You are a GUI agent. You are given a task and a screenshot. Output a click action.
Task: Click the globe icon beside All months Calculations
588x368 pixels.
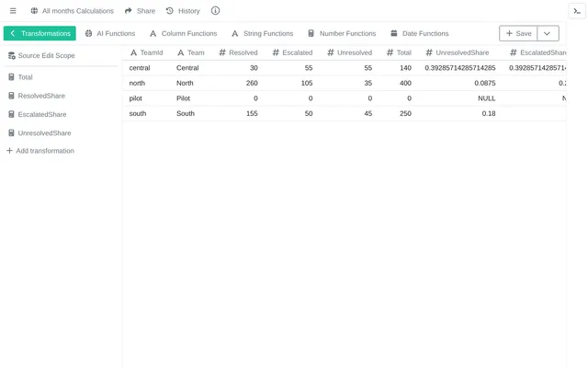point(34,11)
